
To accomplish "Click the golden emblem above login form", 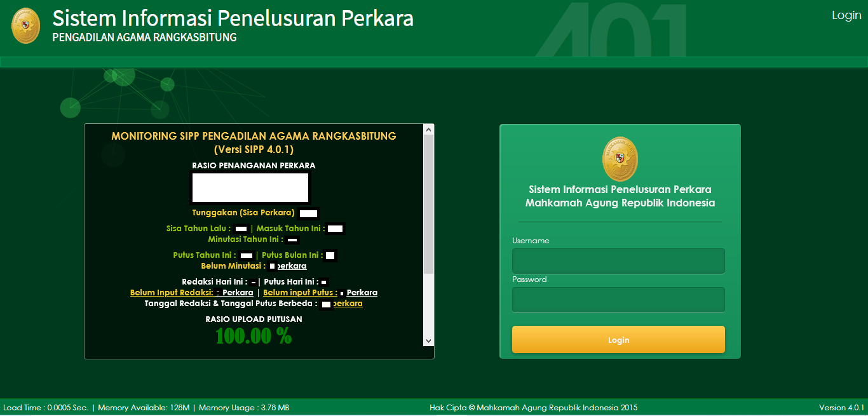I will point(620,159).
